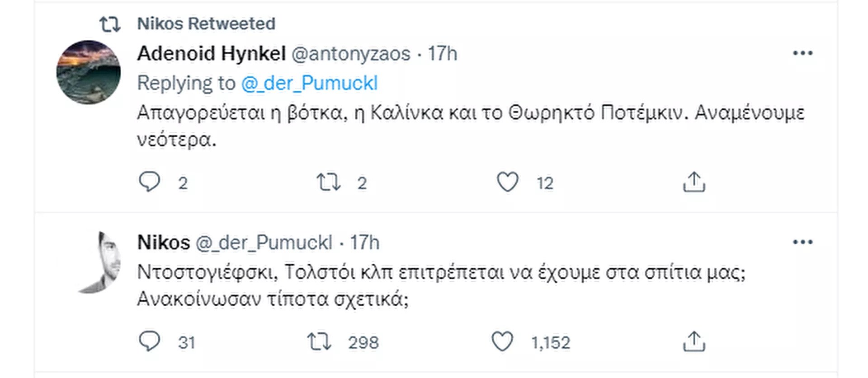Open the @_der_Pumuckl mention link

pos(309,83)
